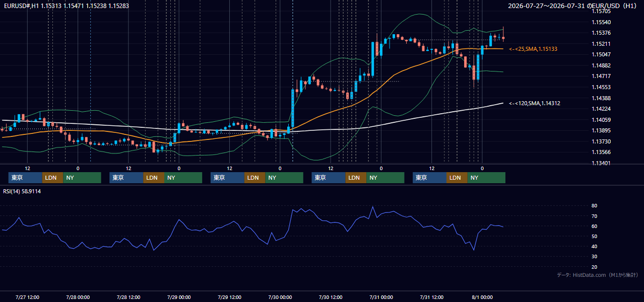The image size is (644, 302).
Task: Select the 7/29 12:00 time label
Action: pyautogui.click(x=229, y=297)
